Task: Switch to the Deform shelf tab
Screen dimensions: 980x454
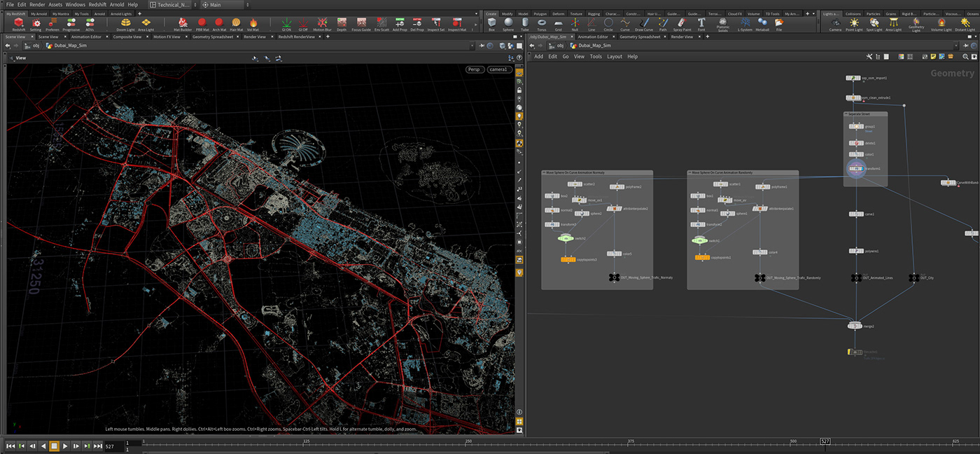Action: [559, 13]
